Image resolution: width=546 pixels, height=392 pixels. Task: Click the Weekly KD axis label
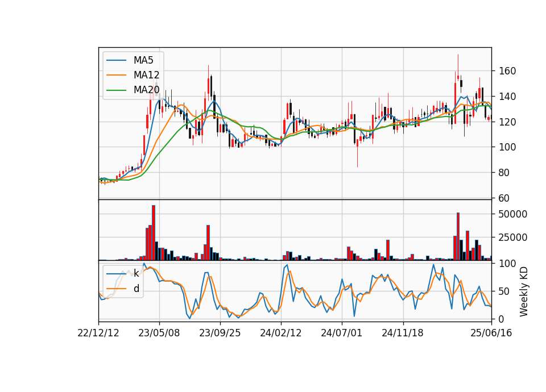coord(523,292)
